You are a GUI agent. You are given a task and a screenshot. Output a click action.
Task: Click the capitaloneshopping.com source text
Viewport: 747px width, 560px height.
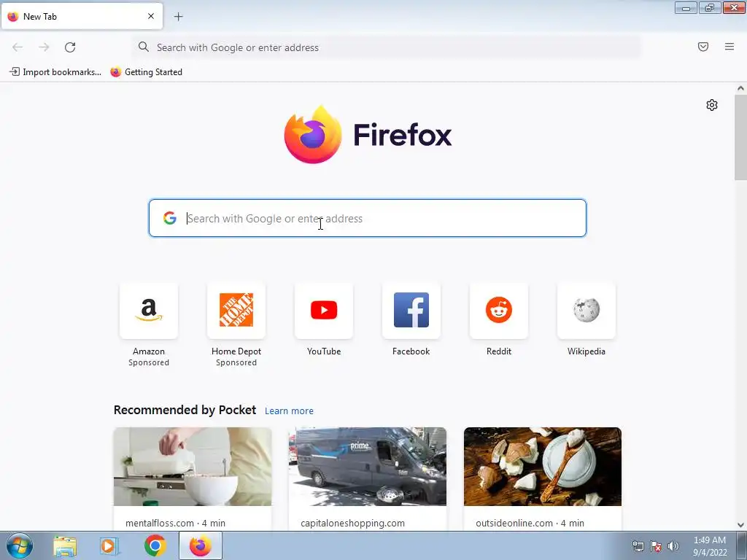tap(352, 523)
